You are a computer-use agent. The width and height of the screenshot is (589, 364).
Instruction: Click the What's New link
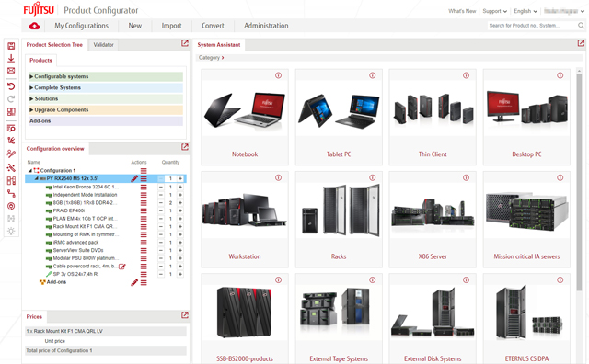[x=462, y=11]
